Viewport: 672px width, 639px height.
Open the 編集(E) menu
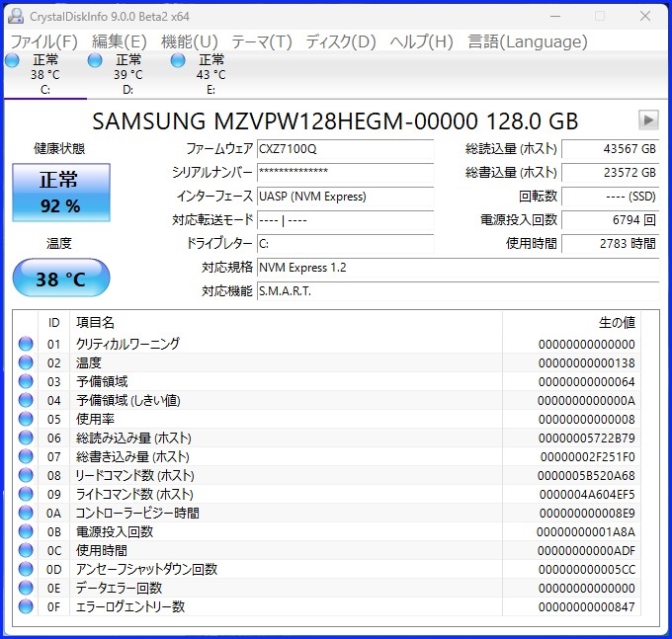pyautogui.click(x=120, y=41)
